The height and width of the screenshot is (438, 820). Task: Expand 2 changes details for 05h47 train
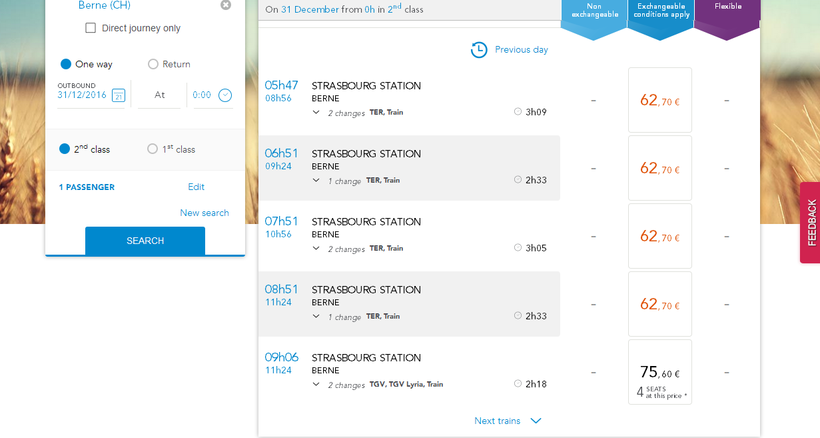click(316, 113)
